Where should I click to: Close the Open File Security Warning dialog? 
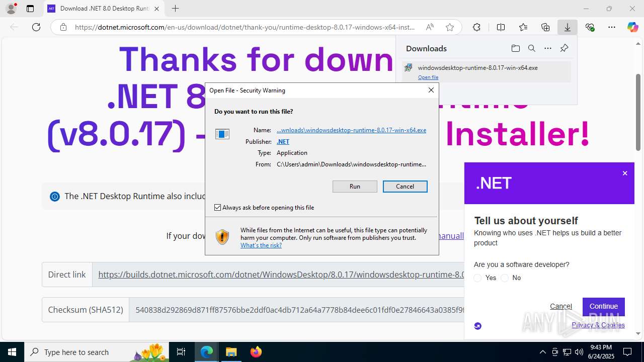[x=431, y=90]
